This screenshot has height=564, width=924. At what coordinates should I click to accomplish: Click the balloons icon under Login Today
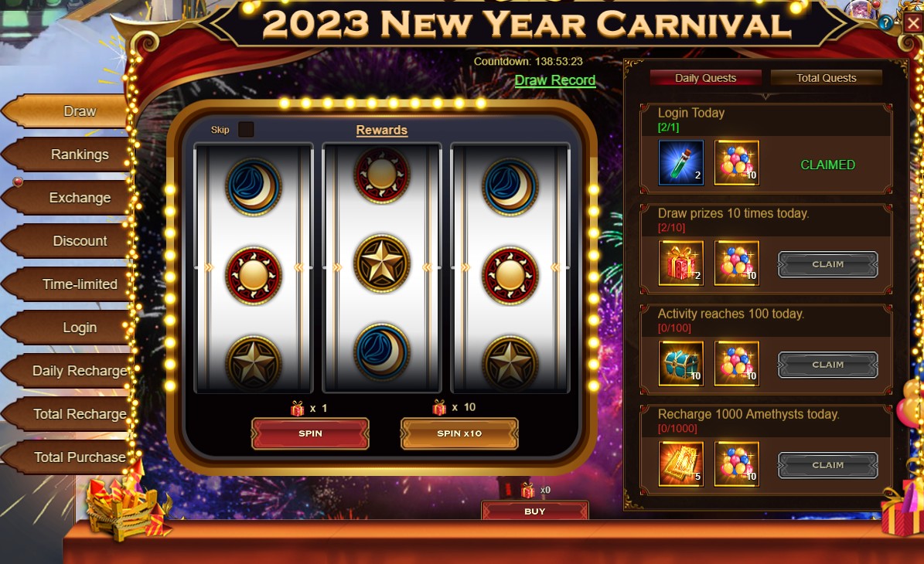tap(737, 163)
